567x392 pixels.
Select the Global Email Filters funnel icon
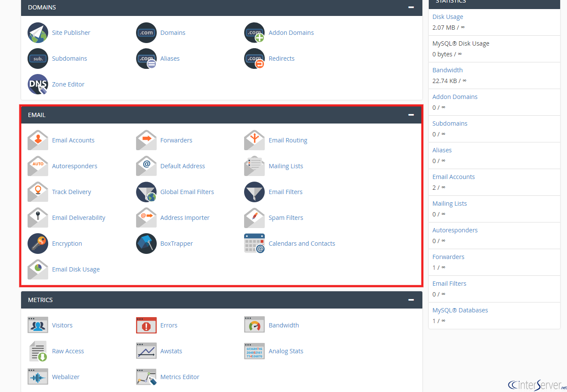pos(146,192)
